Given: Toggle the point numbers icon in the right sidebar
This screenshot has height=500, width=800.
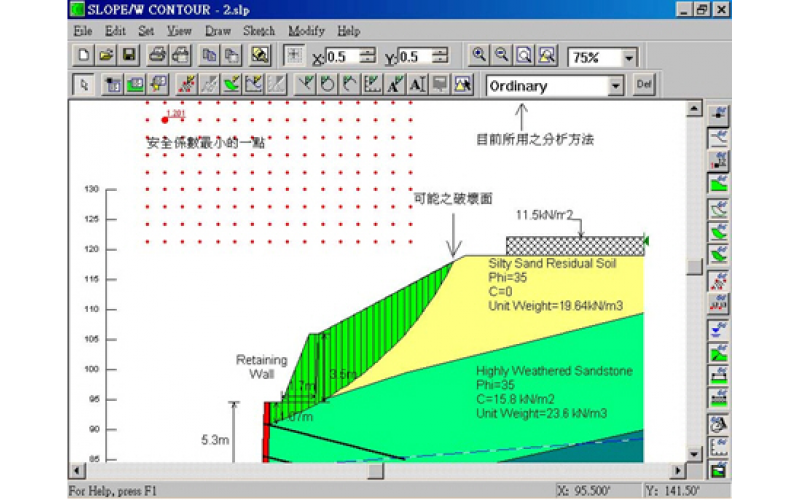Looking at the screenshot, I should pos(718,160).
